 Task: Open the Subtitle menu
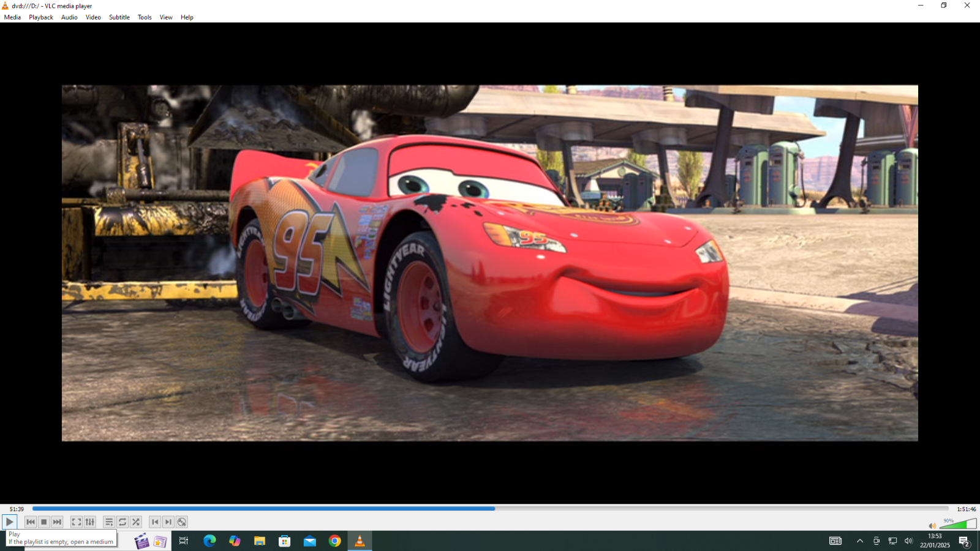pos(119,17)
